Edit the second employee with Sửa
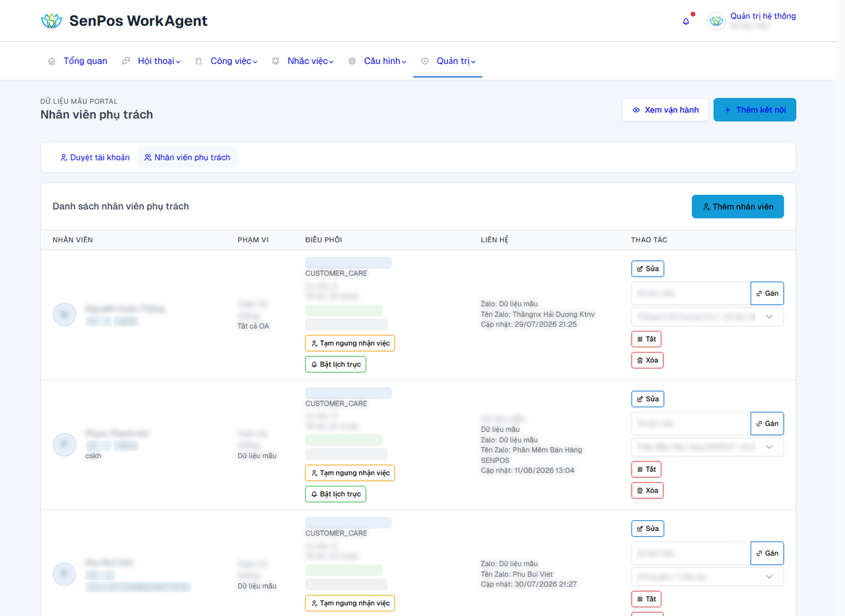 click(x=648, y=399)
